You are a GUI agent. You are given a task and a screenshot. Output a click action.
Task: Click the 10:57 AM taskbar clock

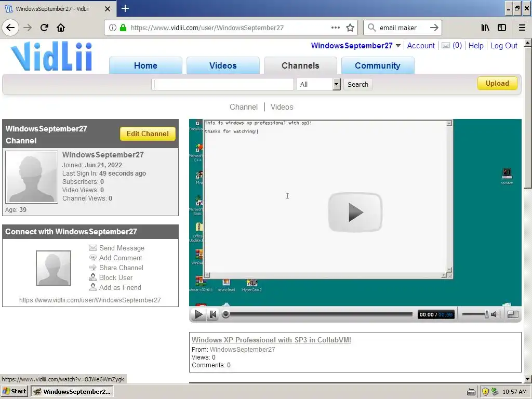click(x=514, y=392)
